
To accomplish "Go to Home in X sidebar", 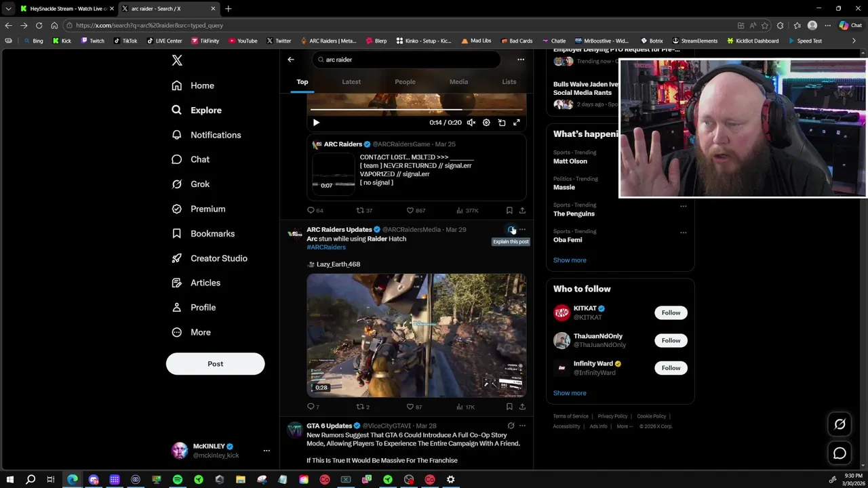I will pos(193,85).
